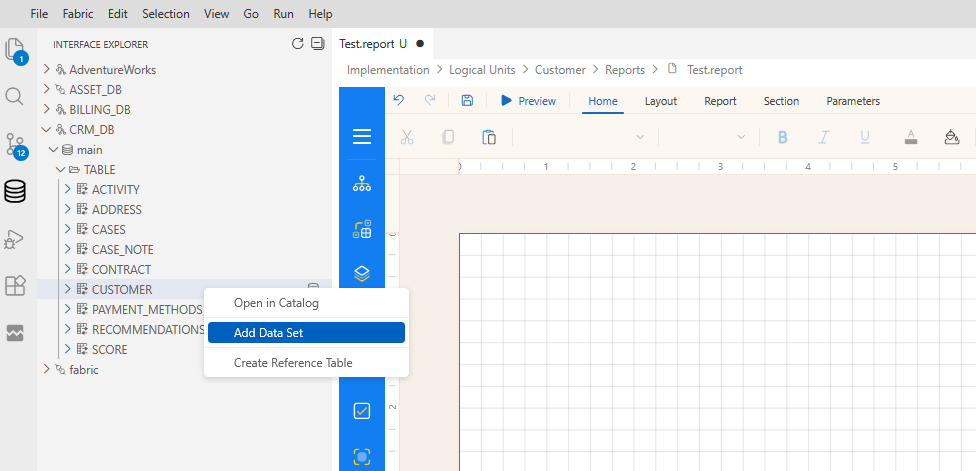976x471 pixels.
Task: Choose Create Reference Table in context menu
Action: (x=306, y=363)
